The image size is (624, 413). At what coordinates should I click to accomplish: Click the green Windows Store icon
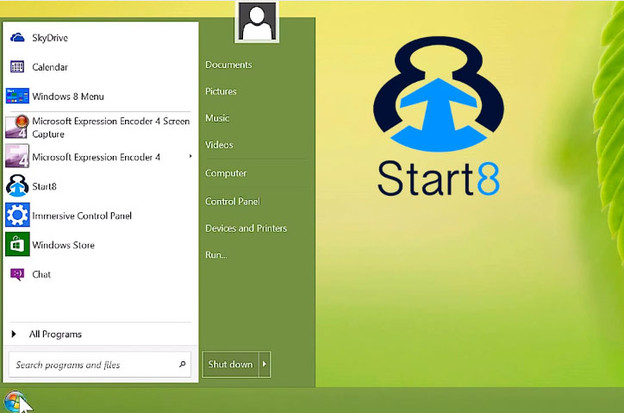[x=17, y=244]
